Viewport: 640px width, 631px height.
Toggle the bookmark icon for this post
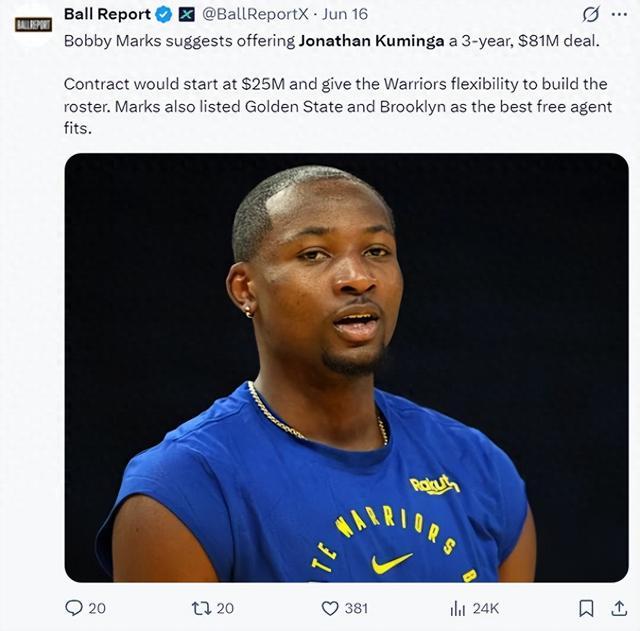pyautogui.click(x=587, y=607)
